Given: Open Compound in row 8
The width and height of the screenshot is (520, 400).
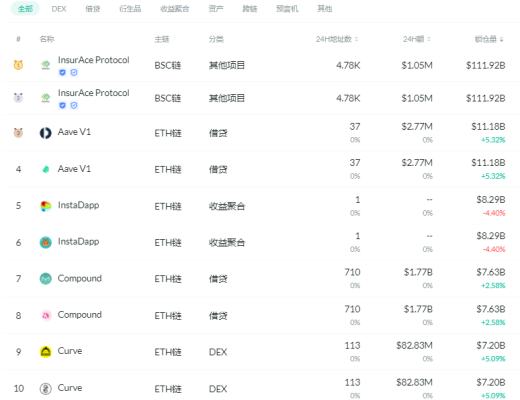Looking at the screenshot, I should (80, 314).
